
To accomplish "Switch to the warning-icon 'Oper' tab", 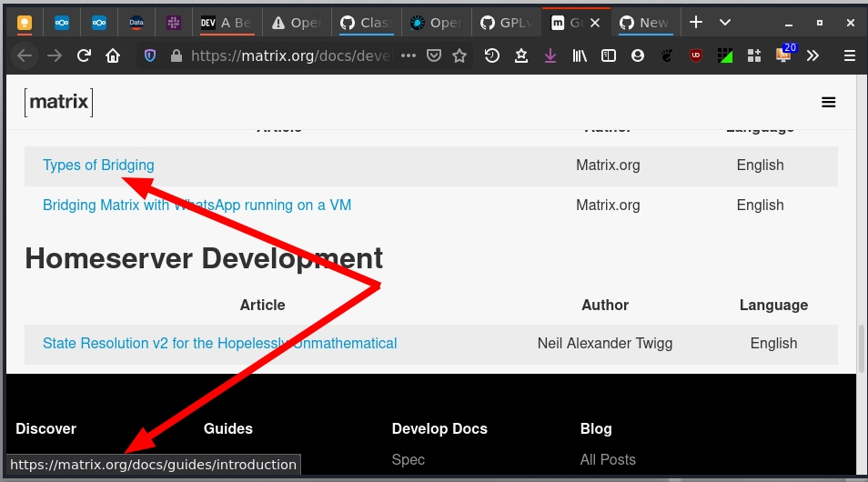I will 297,23.
